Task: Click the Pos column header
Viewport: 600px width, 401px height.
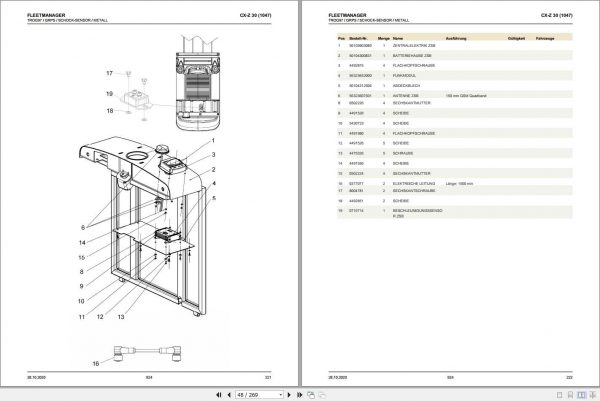Action: (x=341, y=38)
